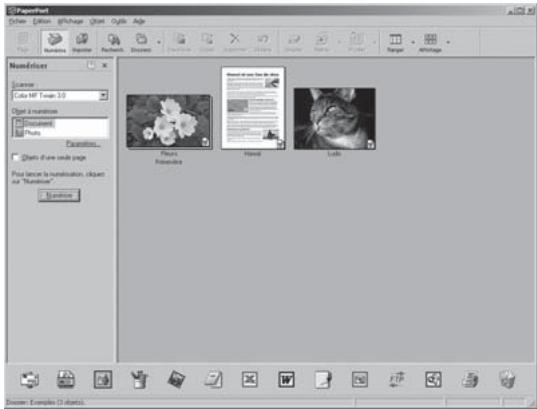Viewport: 537px width, 409px height.
Task: Expand the Affichage toolbar drop-down arrow
Action: [x=448, y=42]
